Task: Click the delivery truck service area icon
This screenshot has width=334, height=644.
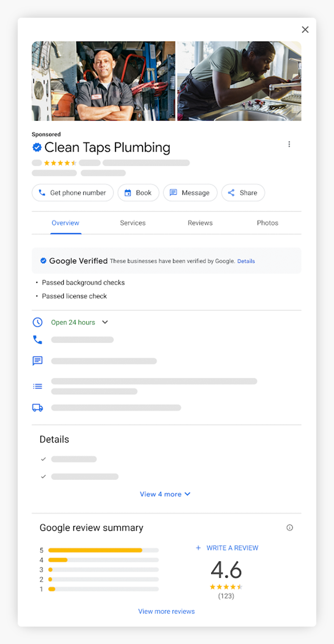Action: 38,408
